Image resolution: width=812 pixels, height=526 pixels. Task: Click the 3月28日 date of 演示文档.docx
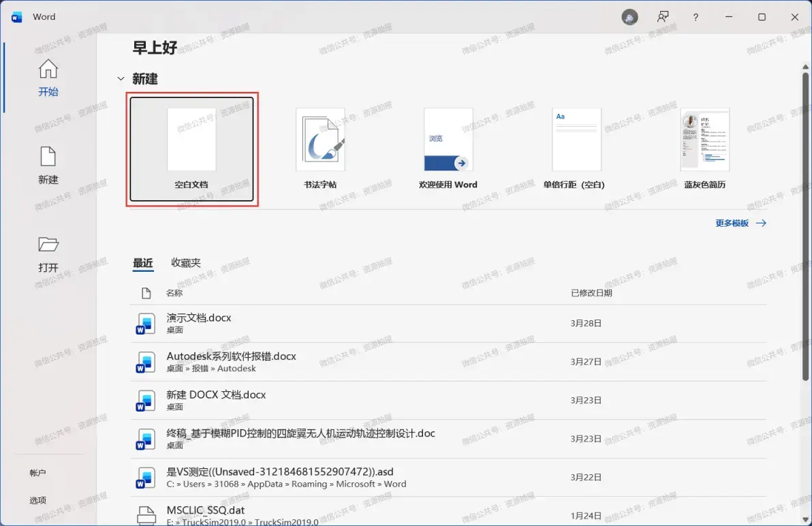tap(586, 324)
